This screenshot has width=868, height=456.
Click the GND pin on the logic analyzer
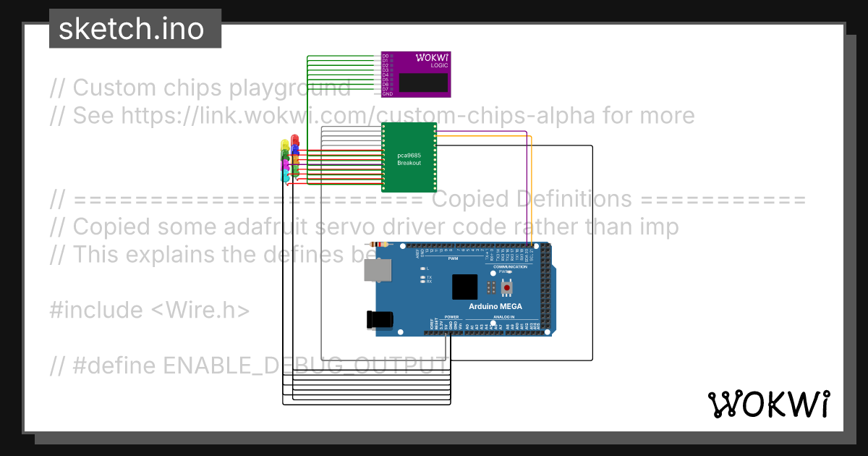pyautogui.click(x=388, y=94)
